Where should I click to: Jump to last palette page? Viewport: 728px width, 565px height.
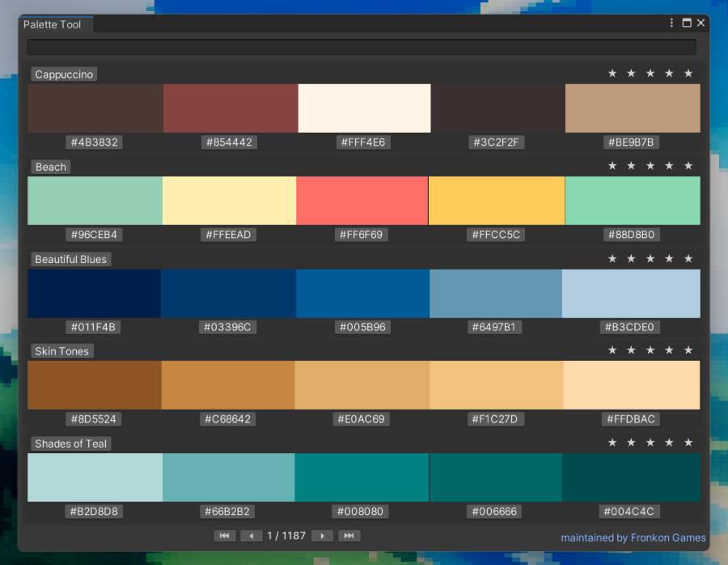click(349, 536)
